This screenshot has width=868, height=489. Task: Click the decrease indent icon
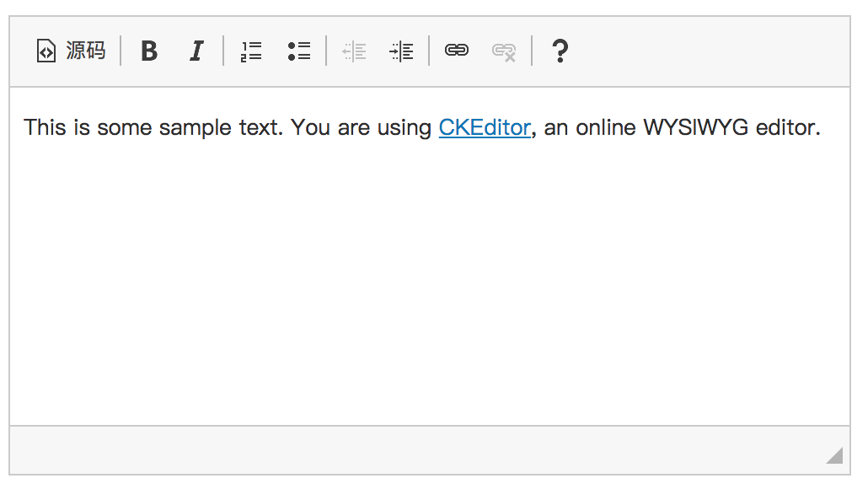coord(354,51)
